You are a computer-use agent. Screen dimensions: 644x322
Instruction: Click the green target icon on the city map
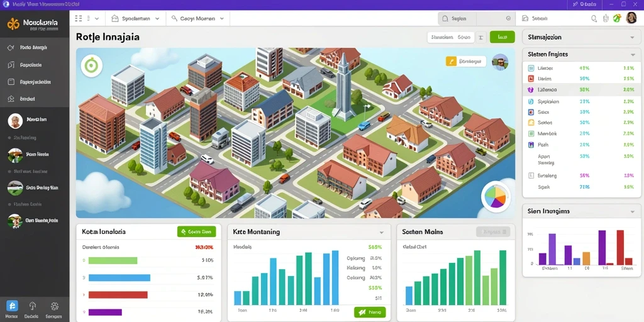pos(92,66)
